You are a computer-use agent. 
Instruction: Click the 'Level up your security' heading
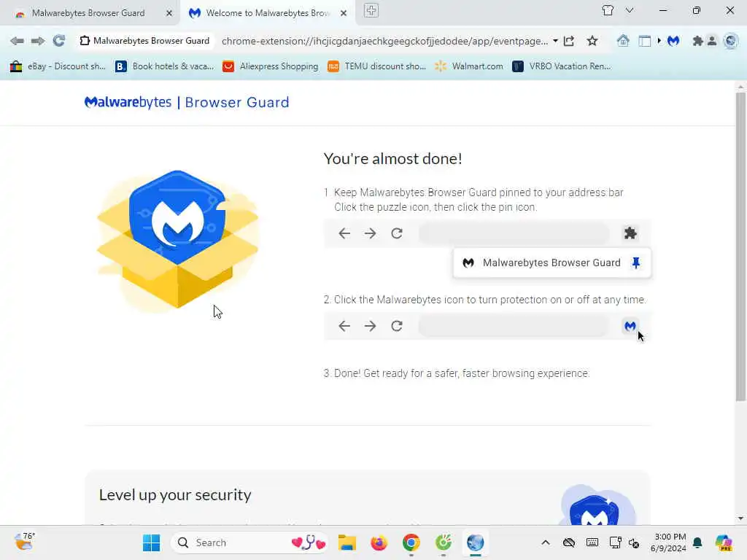click(175, 495)
